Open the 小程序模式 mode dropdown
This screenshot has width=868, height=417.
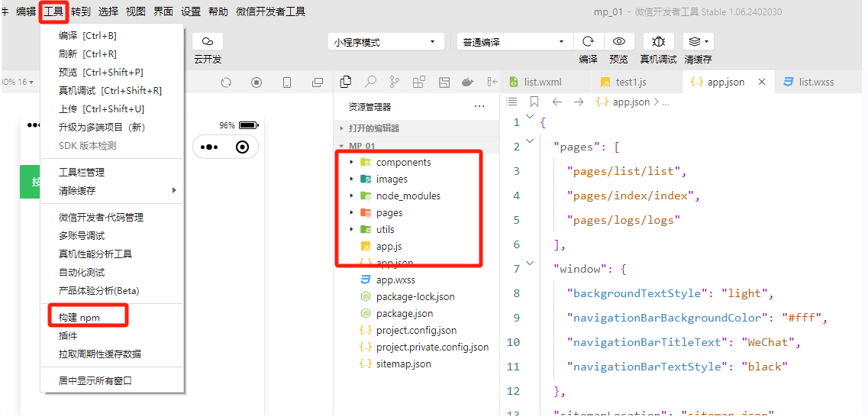click(386, 41)
